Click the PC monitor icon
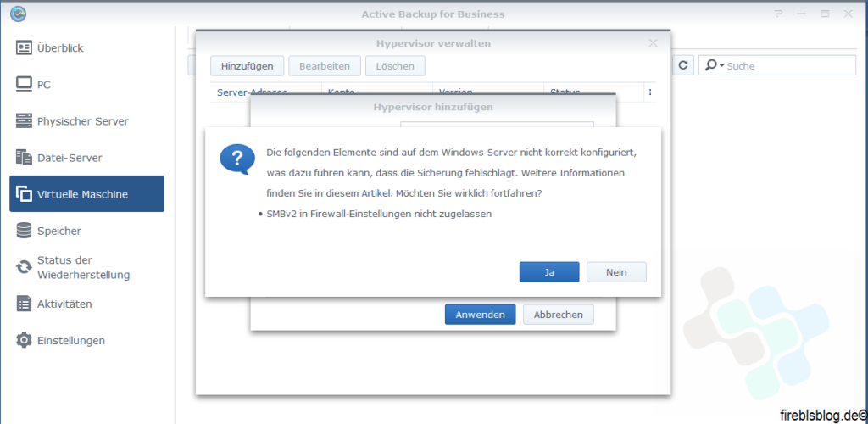868x424 pixels. pyautogui.click(x=24, y=85)
